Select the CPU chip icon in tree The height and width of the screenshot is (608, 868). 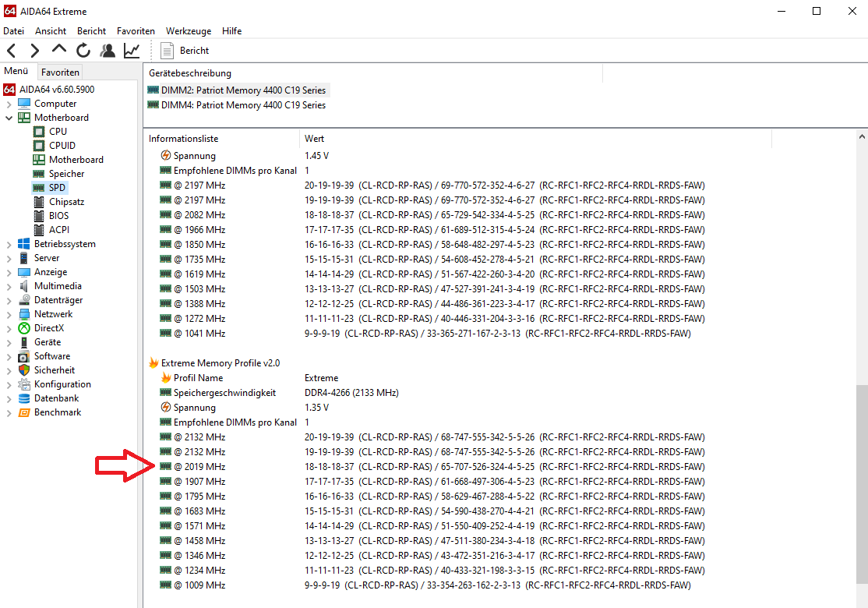pyautogui.click(x=39, y=132)
